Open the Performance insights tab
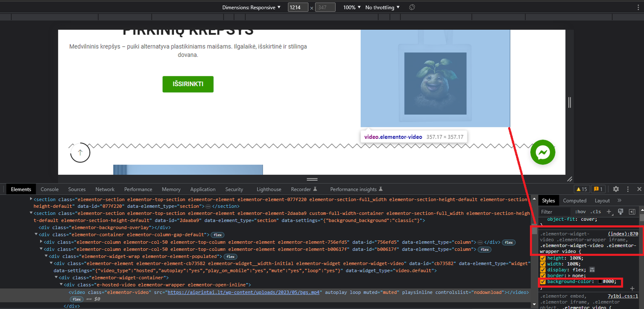The image size is (644, 309). tap(357, 189)
